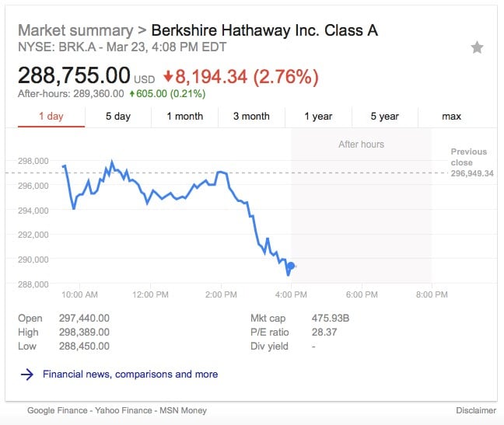Open the 5 year tab
The width and height of the screenshot is (504, 425).
coord(384,117)
